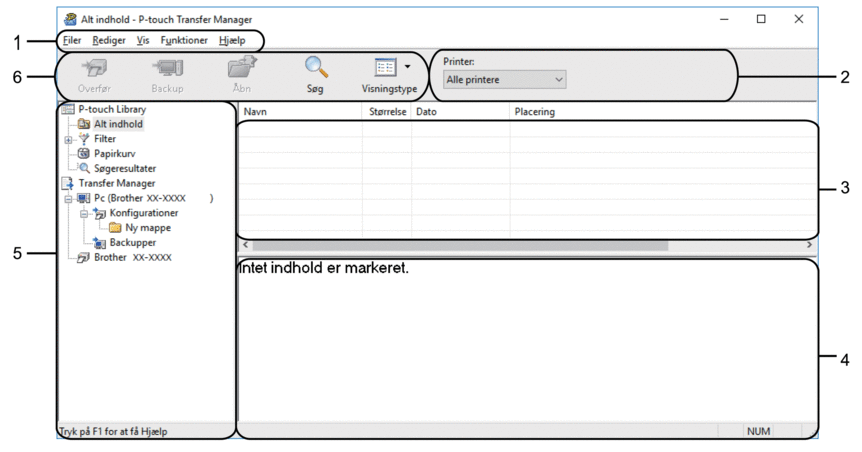The height and width of the screenshot is (452, 862).
Task: Open the Hjælp menu
Action: (232, 40)
